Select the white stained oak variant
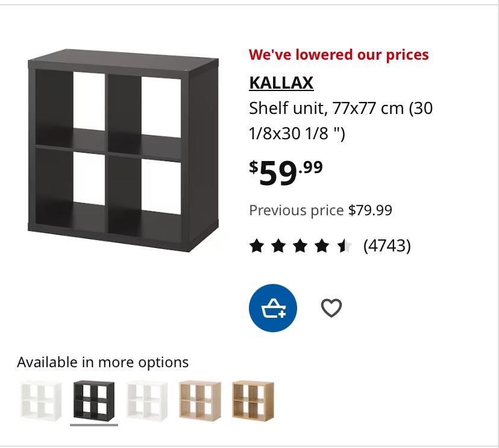The width and height of the screenshot is (499, 448). pos(199,400)
